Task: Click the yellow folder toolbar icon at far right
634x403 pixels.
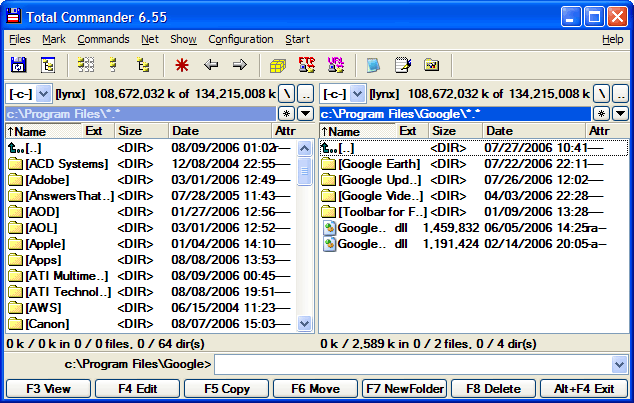Action: (x=431, y=65)
